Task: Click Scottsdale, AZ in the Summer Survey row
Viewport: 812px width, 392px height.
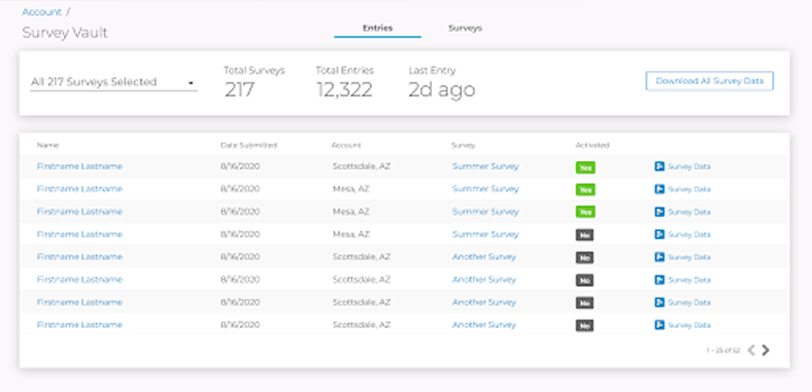Action: tap(361, 166)
